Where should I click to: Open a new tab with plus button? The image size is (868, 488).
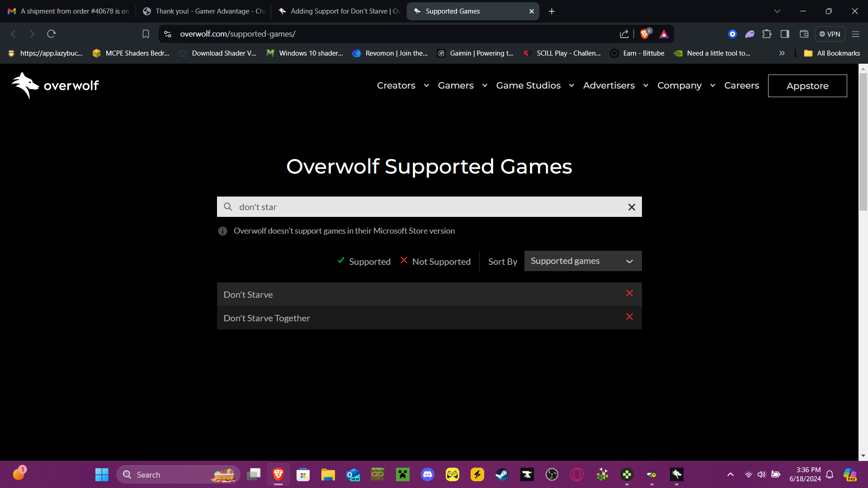coord(552,11)
